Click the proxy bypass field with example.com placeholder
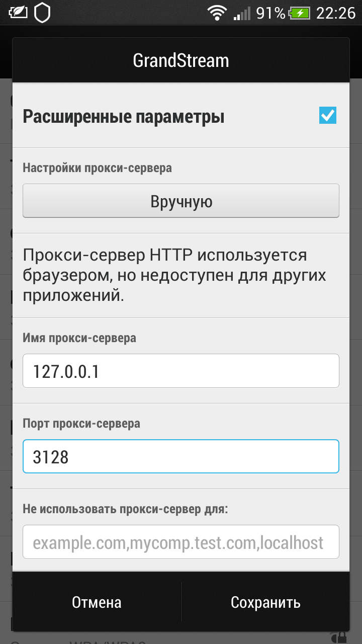The image size is (362, 644). 181,542
